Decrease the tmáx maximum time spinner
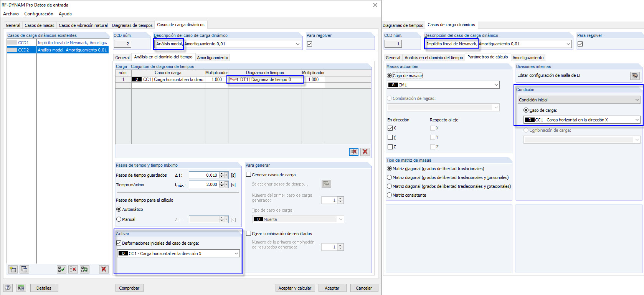644x295 pixels. (221, 186)
